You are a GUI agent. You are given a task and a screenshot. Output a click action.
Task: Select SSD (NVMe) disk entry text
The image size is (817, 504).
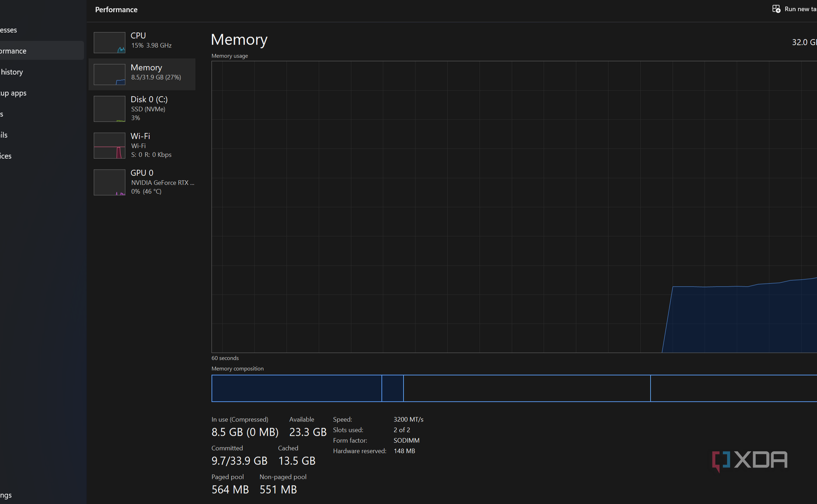click(x=148, y=109)
